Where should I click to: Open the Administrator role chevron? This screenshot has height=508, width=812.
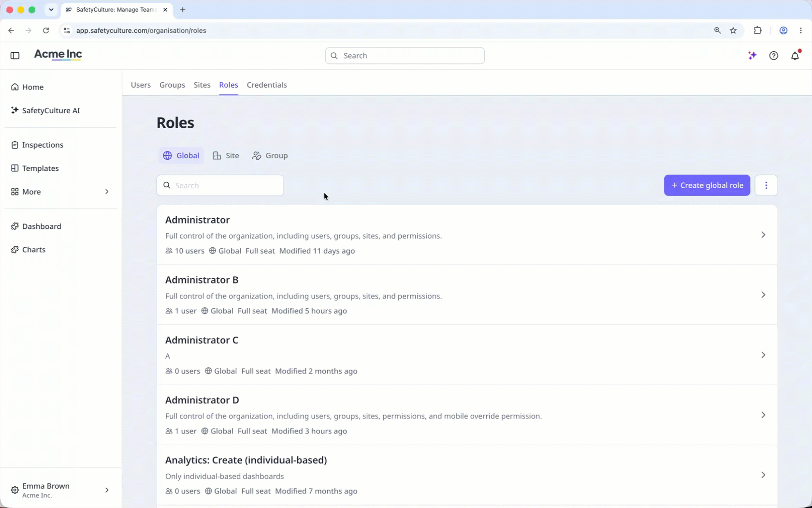pos(763,235)
